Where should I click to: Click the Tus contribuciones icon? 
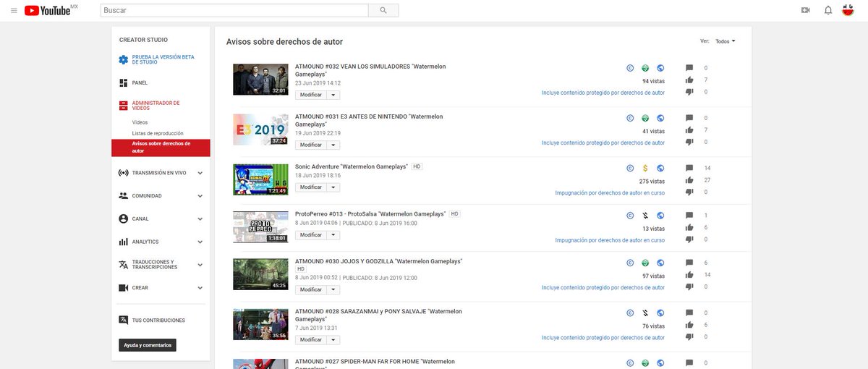pyautogui.click(x=124, y=320)
